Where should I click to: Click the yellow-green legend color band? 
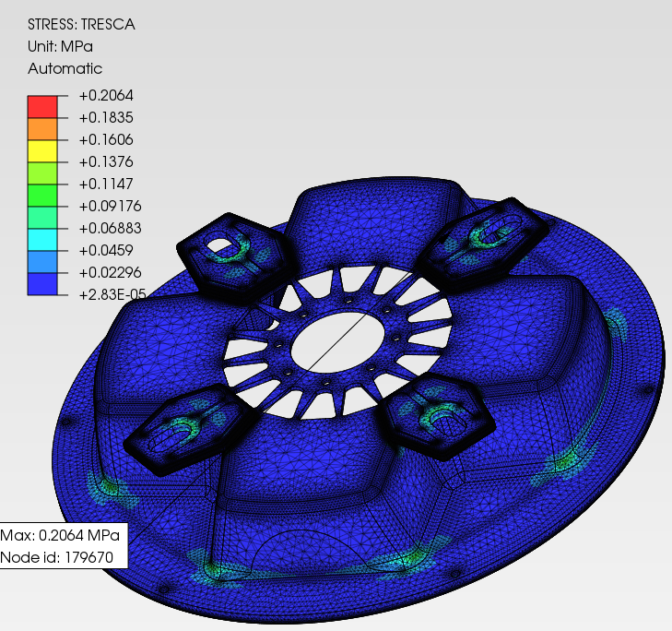pyautogui.click(x=42, y=173)
